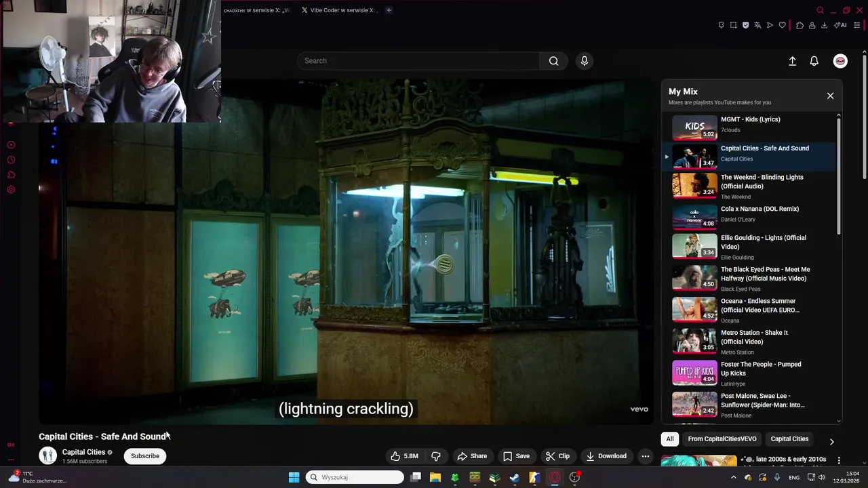
Task: Create a Clip of the video
Action: coord(558,456)
